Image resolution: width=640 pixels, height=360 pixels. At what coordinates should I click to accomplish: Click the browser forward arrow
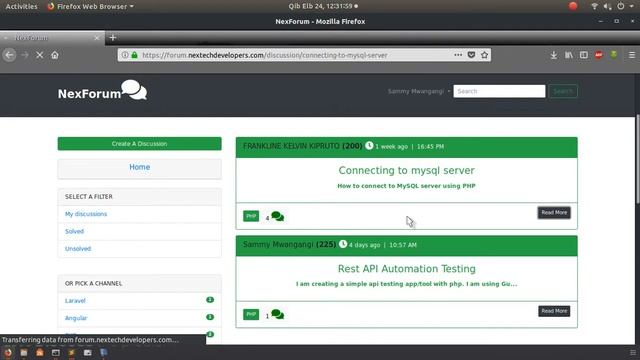point(25,55)
